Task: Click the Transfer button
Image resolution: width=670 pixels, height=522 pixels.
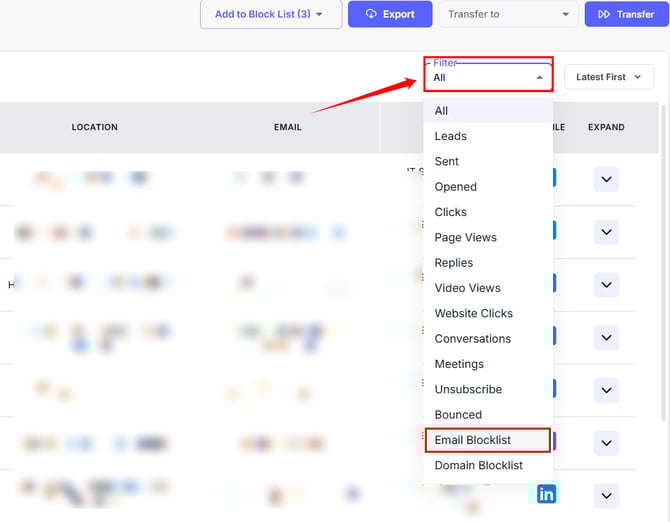Action: pyautogui.click(x=625, y=14)
